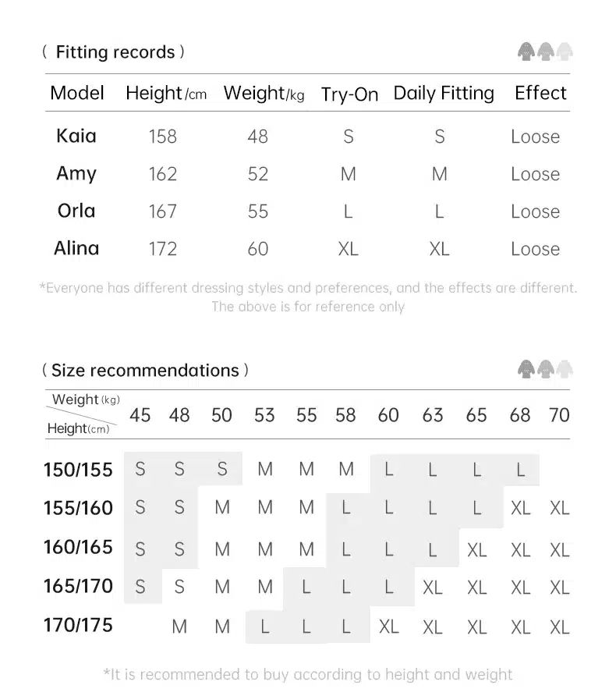
Task: Click the Size recommendations heading
Action: [145, 370]
